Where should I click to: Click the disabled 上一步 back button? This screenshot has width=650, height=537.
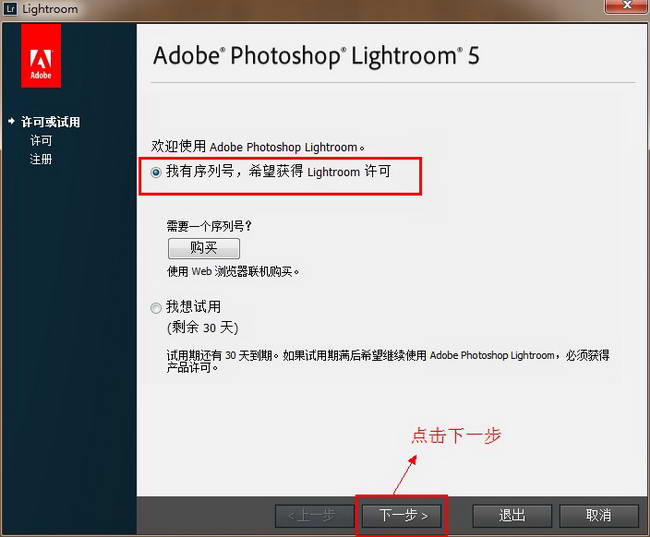pos(314,516)
